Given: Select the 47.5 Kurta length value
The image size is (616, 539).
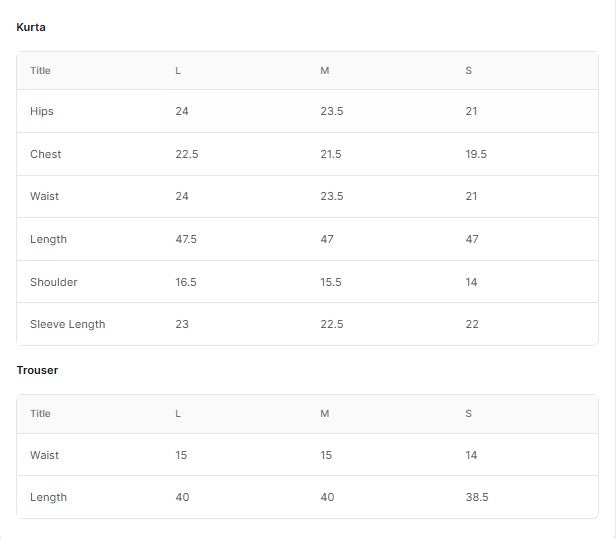Looking at the screenshot, I should point(186,239).
